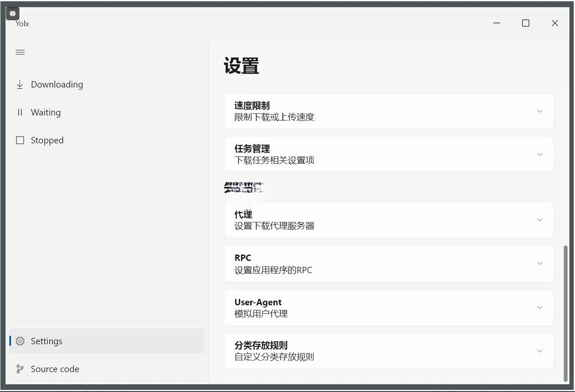Viewport: 575px width, 392px height.
Task: Expand the 速度限制 settings chevron
Action: click(x=539, y=111)
